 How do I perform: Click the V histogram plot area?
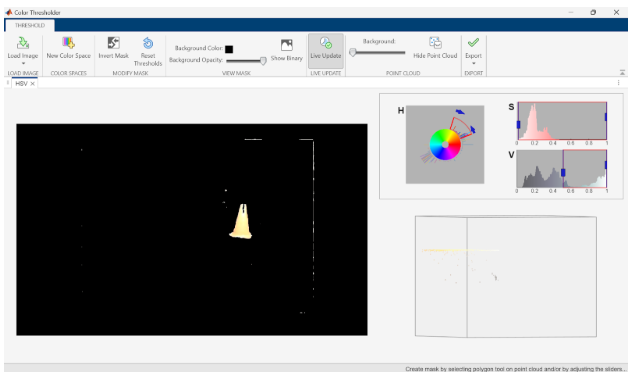(562, 169)
